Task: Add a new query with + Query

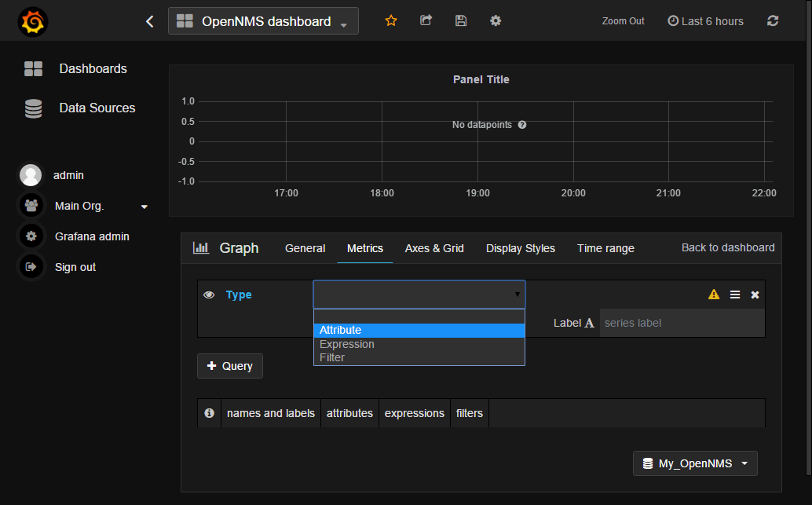Action: pyautogui.click(x=230, y=366)
